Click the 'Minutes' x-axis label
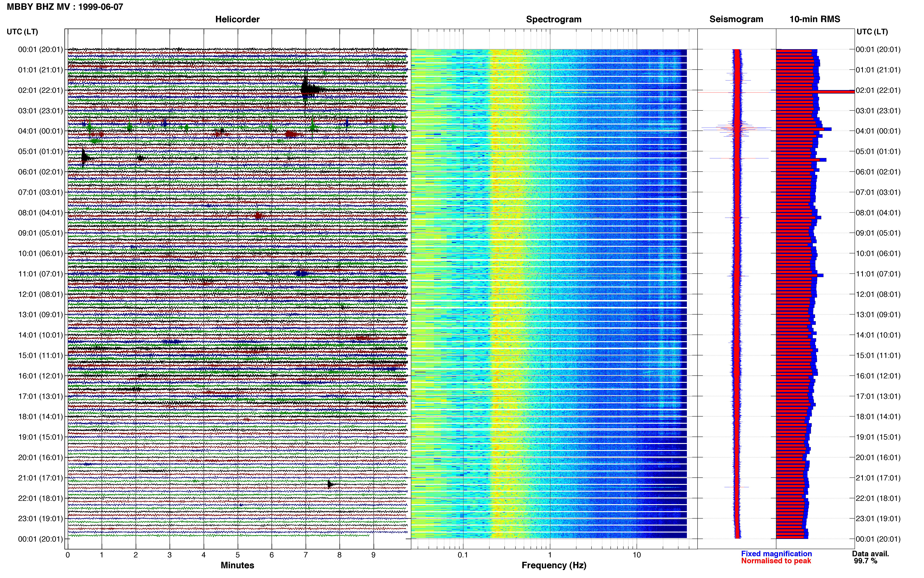This screenshot has height=578, width=924. click(237, 565)
